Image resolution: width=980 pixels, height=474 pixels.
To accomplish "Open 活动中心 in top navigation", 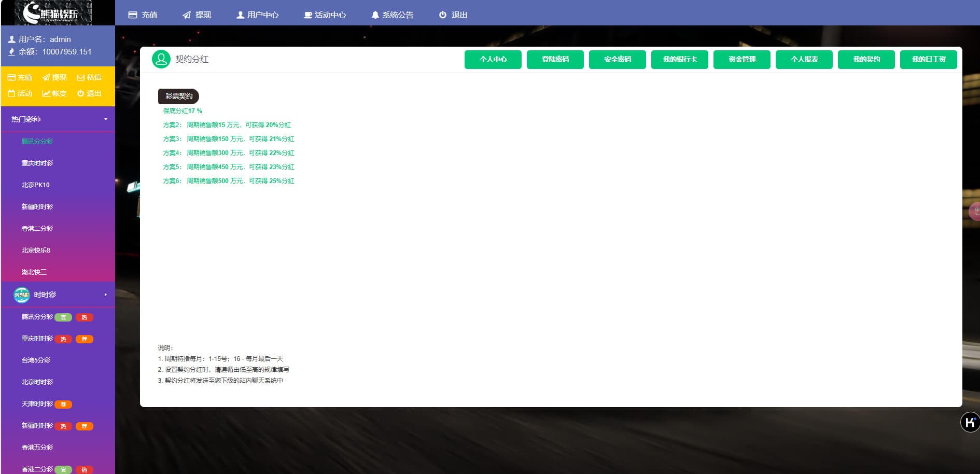I will [325, 15].
